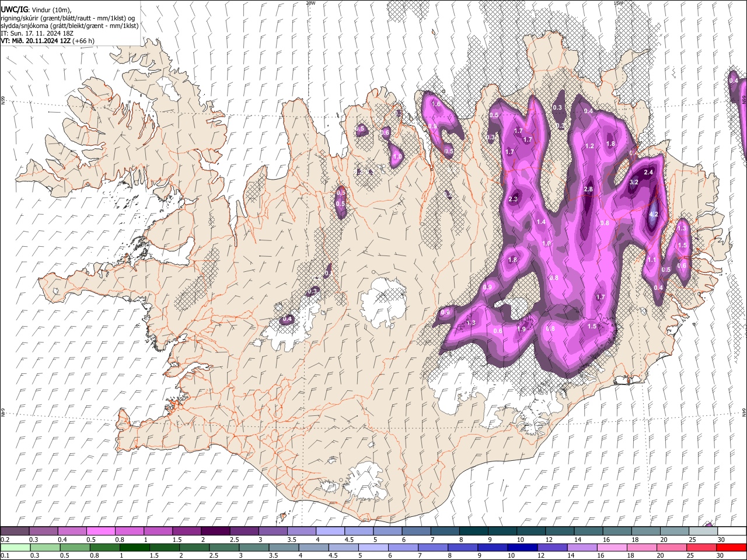Click the "15W" longitude label

click(618, 3)
